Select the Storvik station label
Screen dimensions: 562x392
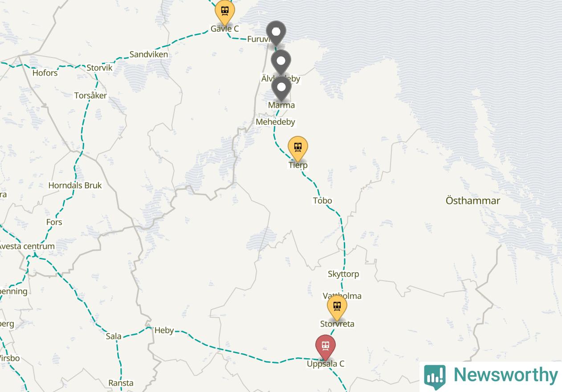pos(100,68)
